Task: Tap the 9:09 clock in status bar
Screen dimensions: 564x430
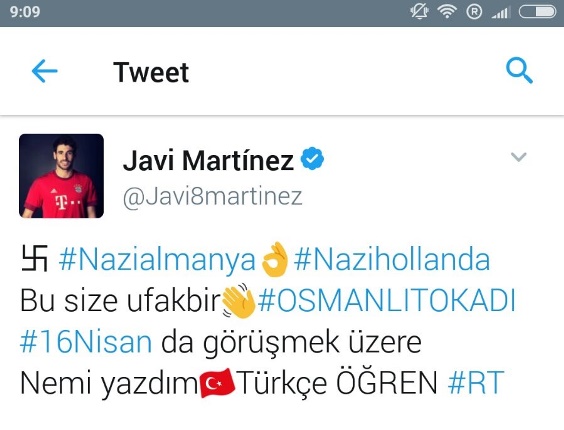Action: coord(25,12)
